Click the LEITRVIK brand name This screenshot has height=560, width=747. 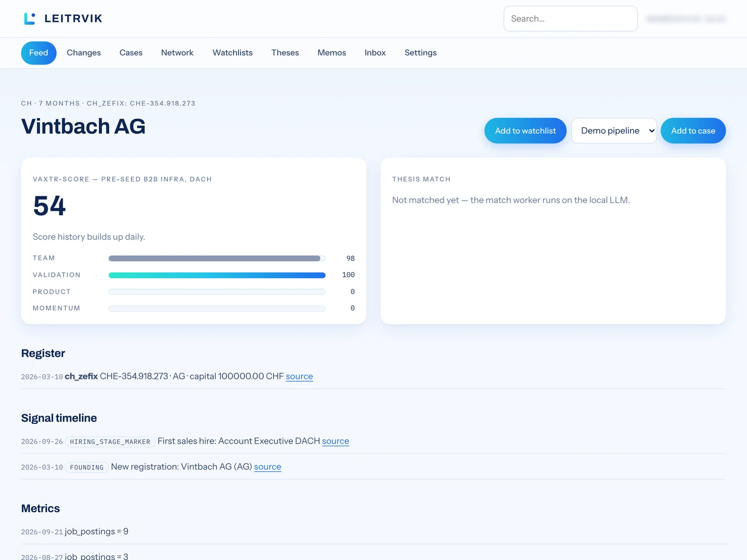[73, 19]
